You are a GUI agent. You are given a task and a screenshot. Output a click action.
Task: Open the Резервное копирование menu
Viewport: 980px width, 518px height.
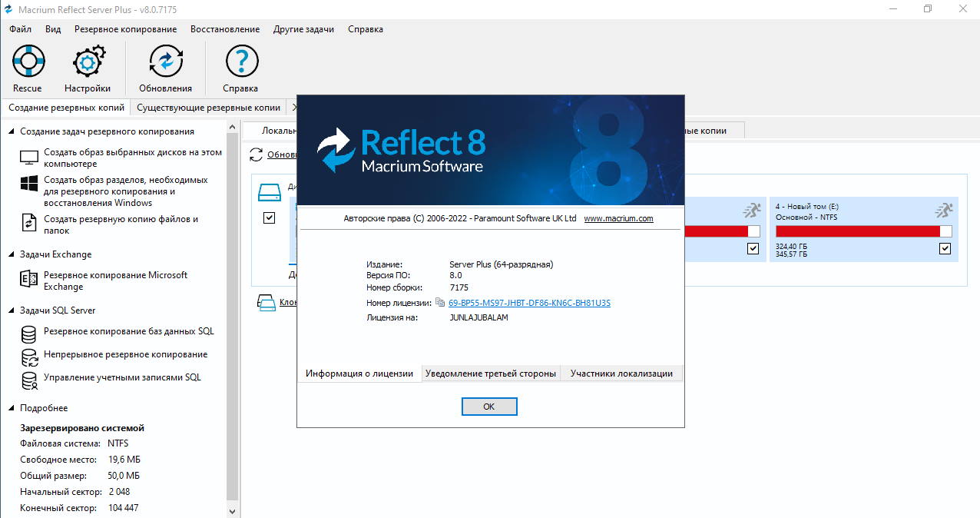(126, 29)
